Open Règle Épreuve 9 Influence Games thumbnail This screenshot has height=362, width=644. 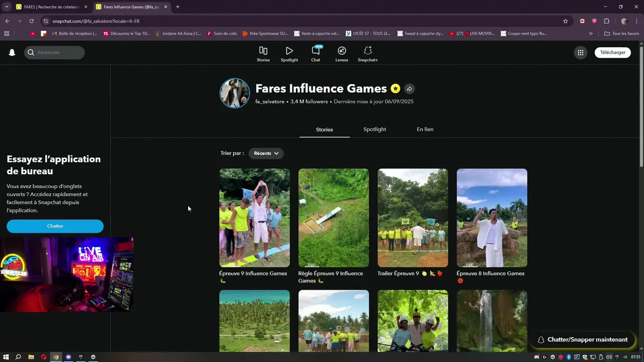pos(334,218)
